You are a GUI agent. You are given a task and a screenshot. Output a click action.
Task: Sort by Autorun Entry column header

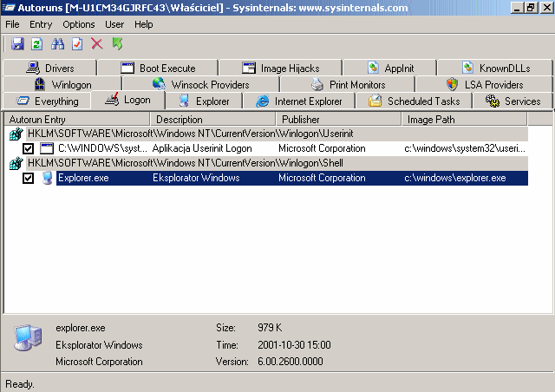(x=77, y=120)
